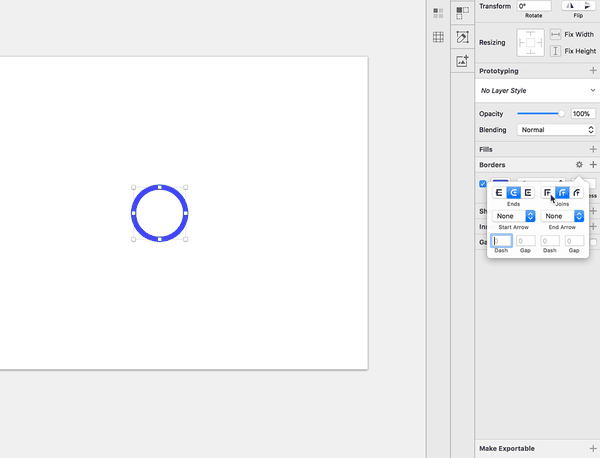Select butt cap Ends style

(499, 192)
